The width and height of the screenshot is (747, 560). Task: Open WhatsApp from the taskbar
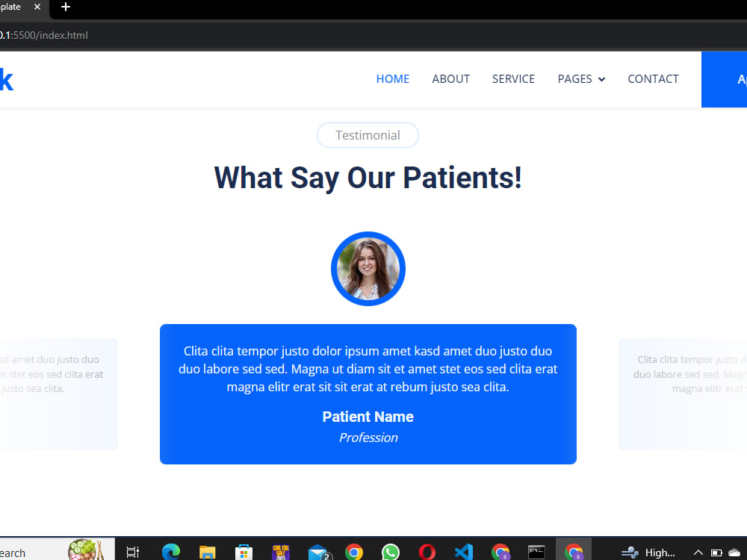coord(391,553)
